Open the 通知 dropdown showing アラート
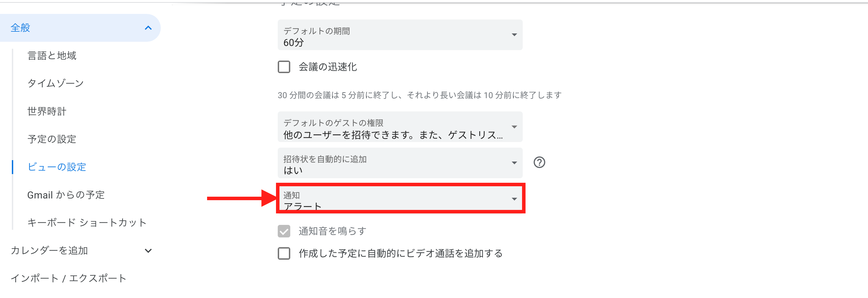The width and height of the screenshot is (868, 298). tap(400, 198)
